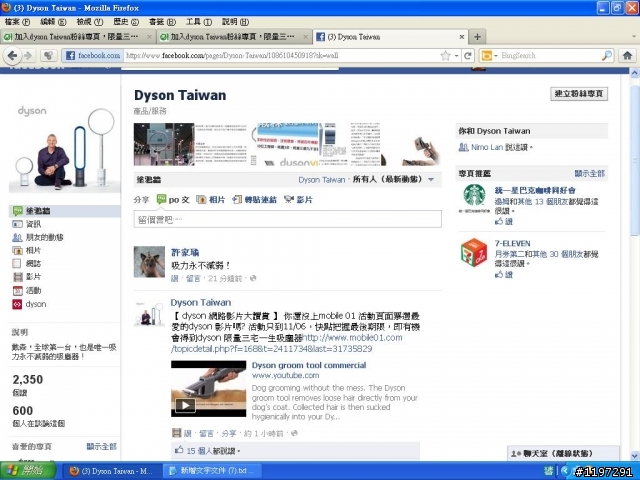Click 留言 under 許家瑜's post
640x480 pixels.
tap(193, 279)
